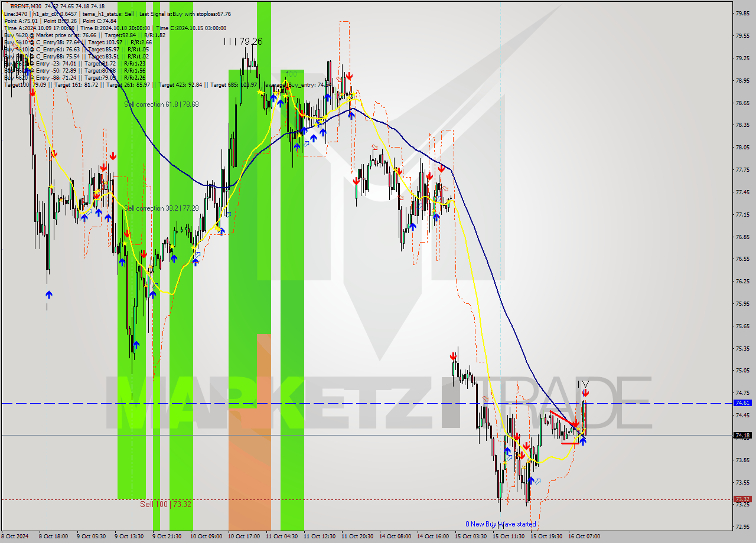
Task: Click the blue 74.61 price tag
Action: (742, 403)
